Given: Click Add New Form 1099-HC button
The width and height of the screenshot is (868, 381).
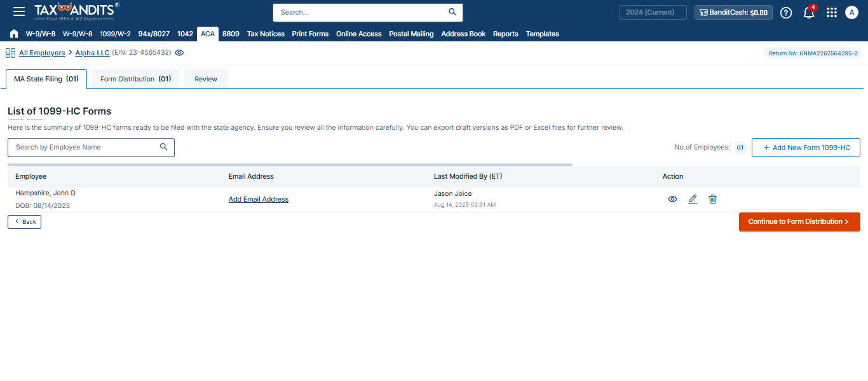Looking at the screenshot, I should coord(806,148).
